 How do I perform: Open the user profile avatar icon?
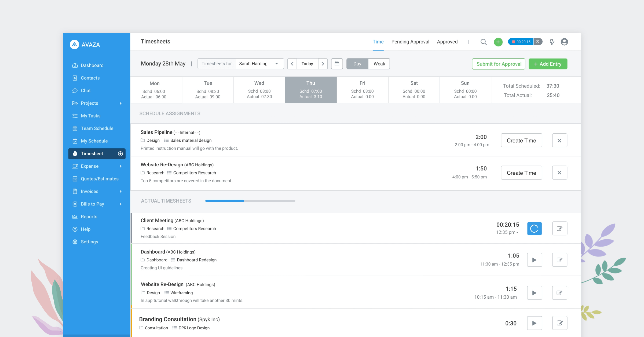point(564,42)
